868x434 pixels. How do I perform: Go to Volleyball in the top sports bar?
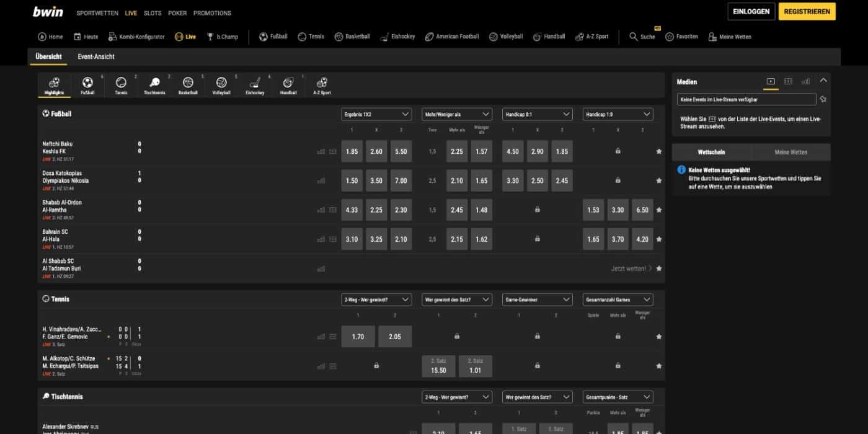pyautogui.click(x=506, y=37)
